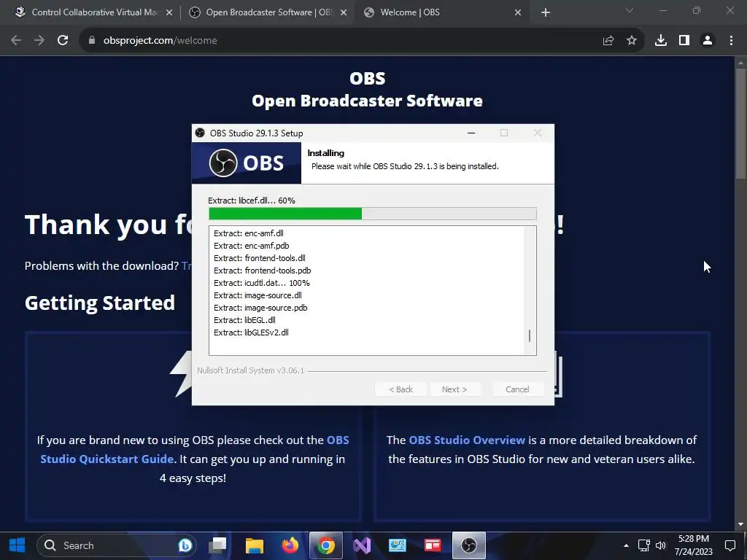The height and width of the screenshot is (560, 747).
Task: Close the Open Broadcaster Software tab
Action: (x=344, y=13)
